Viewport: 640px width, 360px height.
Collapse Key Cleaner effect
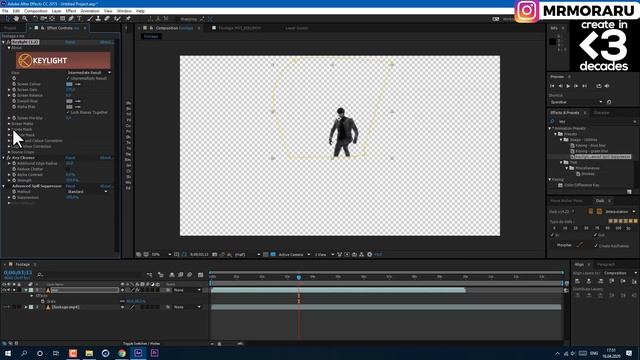click(4, 158)
